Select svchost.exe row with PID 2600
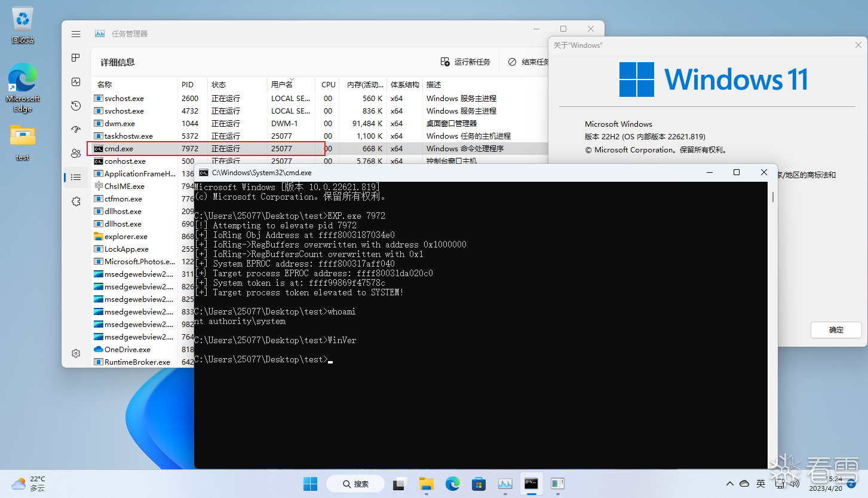The image size is (868, 498). click(x=320, y=98)
